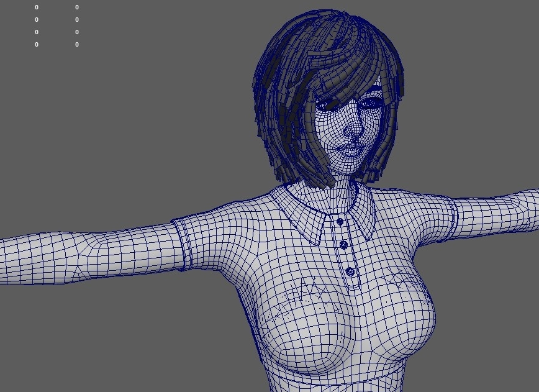Pick the middle button on the shirt placket
Screen dimensions: 539x392
pyautogui.click(x=343, y=245)
